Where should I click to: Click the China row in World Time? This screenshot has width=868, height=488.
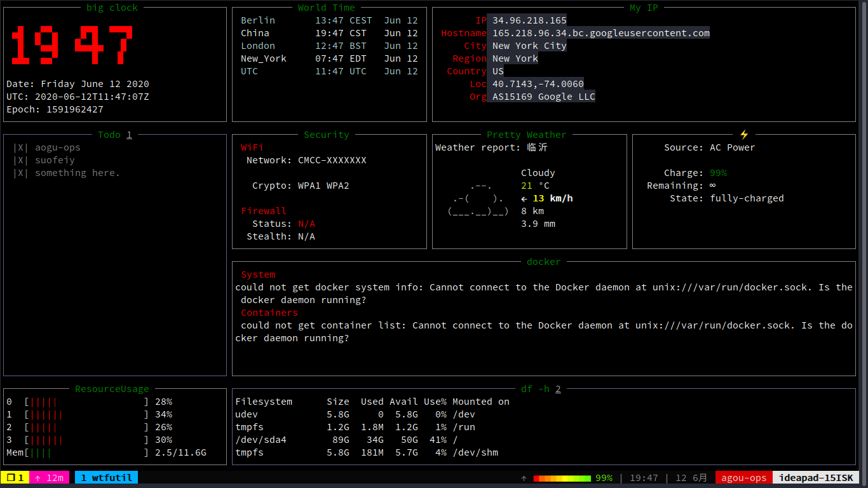(329, 33)
